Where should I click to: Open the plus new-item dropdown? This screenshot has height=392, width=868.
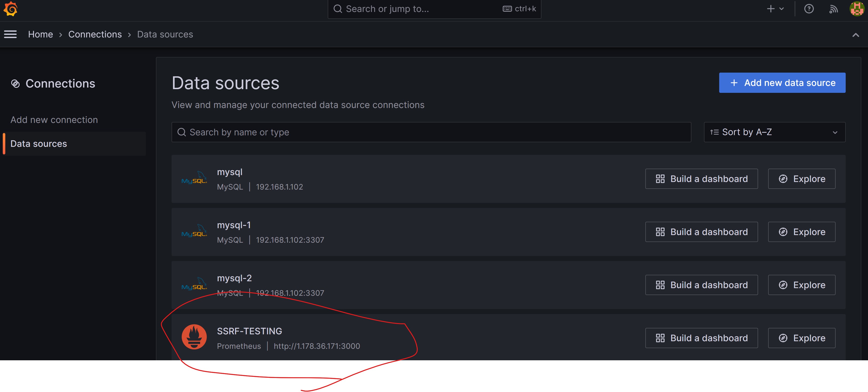[x=775, y=9]
